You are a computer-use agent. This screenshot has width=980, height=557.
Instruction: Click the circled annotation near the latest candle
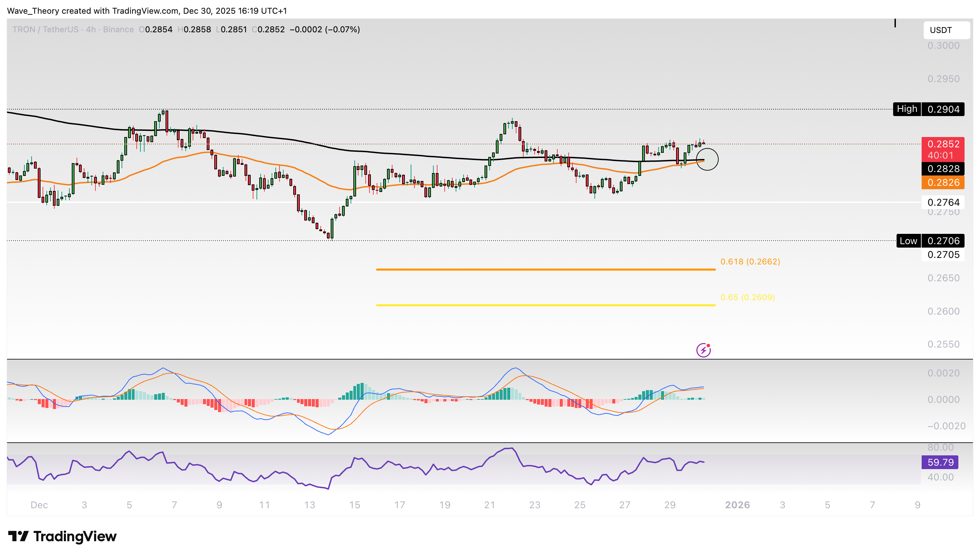click(x=708, y=160)
